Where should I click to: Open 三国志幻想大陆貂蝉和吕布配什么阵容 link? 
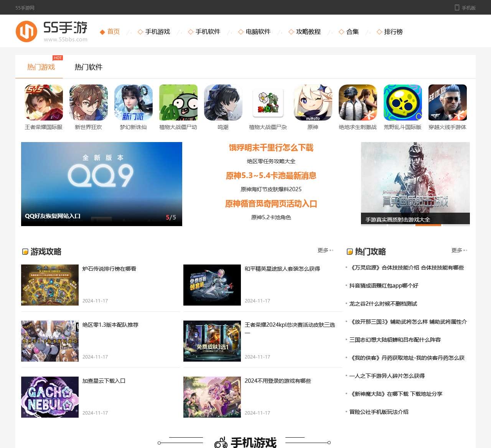tap(395, 340)
